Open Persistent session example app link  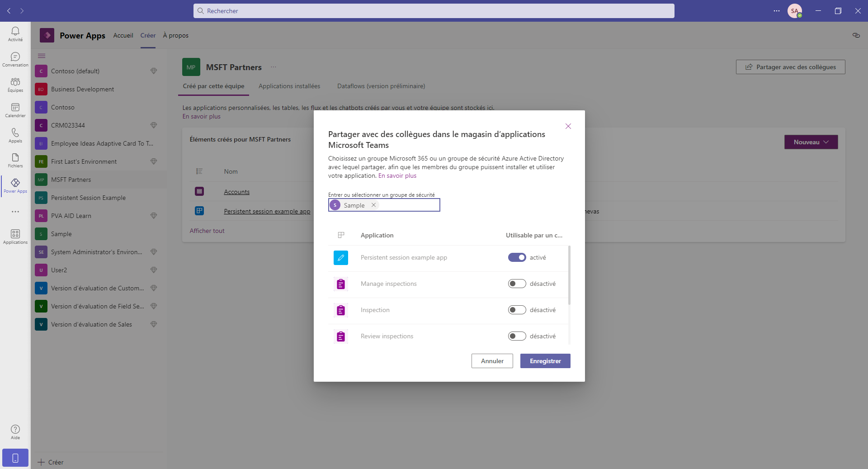267,211
